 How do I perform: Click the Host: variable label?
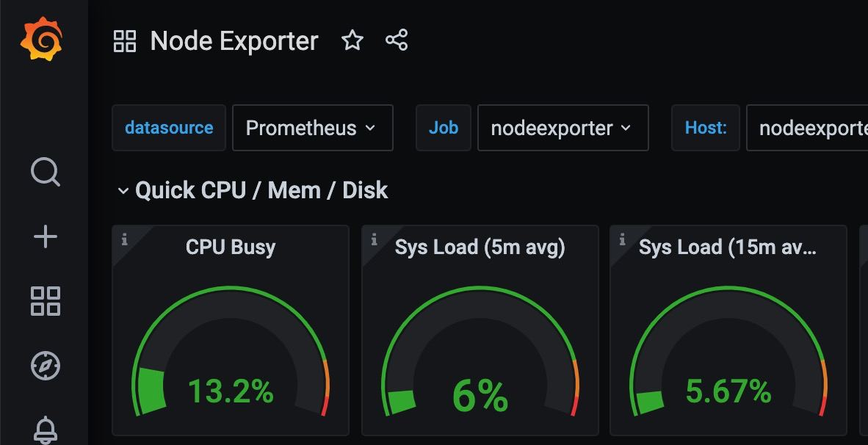(706, 128)
